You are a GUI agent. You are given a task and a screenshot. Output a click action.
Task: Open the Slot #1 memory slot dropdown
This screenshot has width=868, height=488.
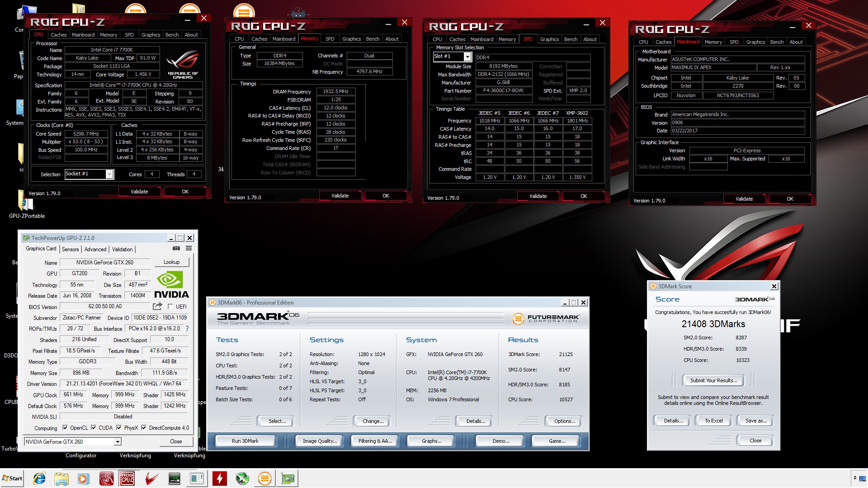(x=467, y=56)
